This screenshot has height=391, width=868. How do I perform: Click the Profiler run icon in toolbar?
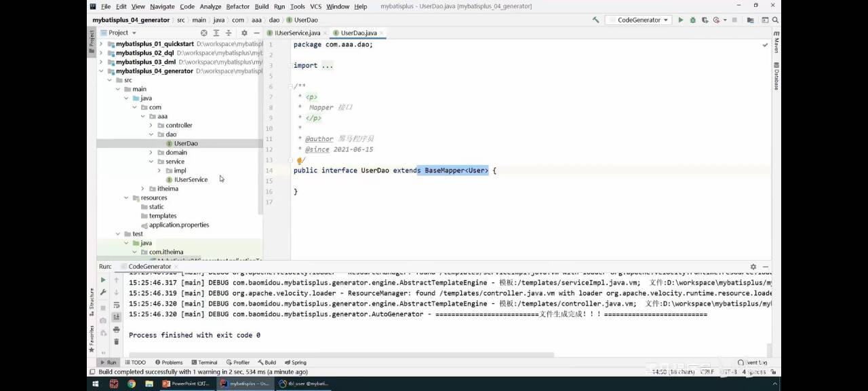point(716,20)
